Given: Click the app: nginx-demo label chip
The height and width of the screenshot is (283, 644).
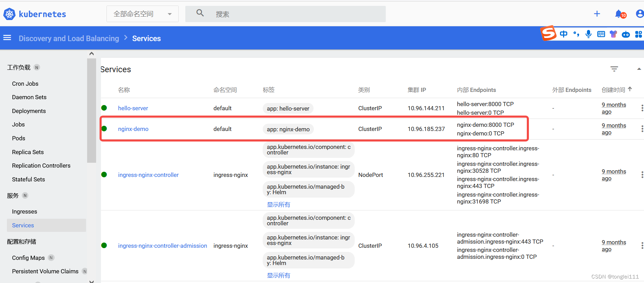Looking at the screenshot, I should tap(288, 129).
